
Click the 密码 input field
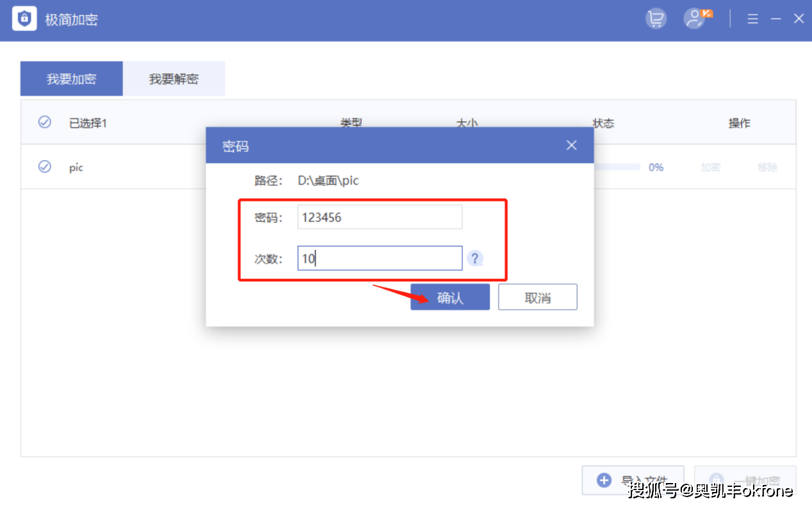tap(380, 217)
